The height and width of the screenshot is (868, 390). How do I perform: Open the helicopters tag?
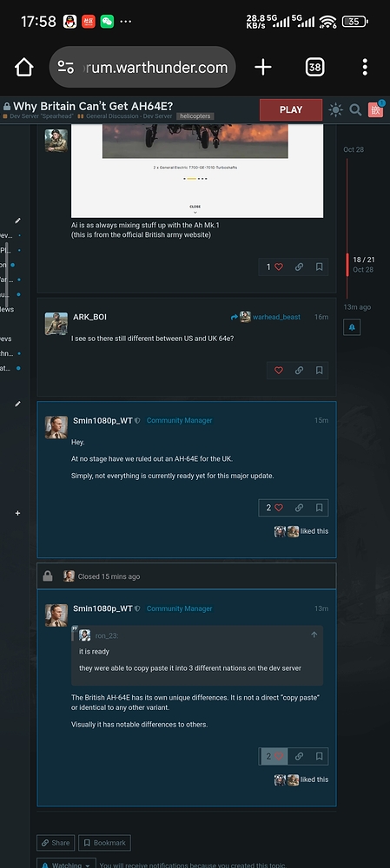pyautogui.click(x=195, y=116)
